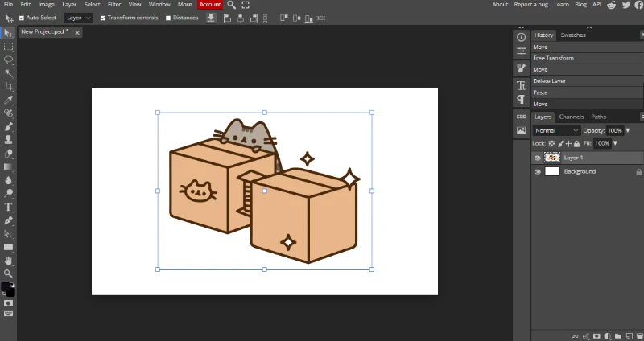
Task: Create a new layer with the page icon
Action: (629, 336)
